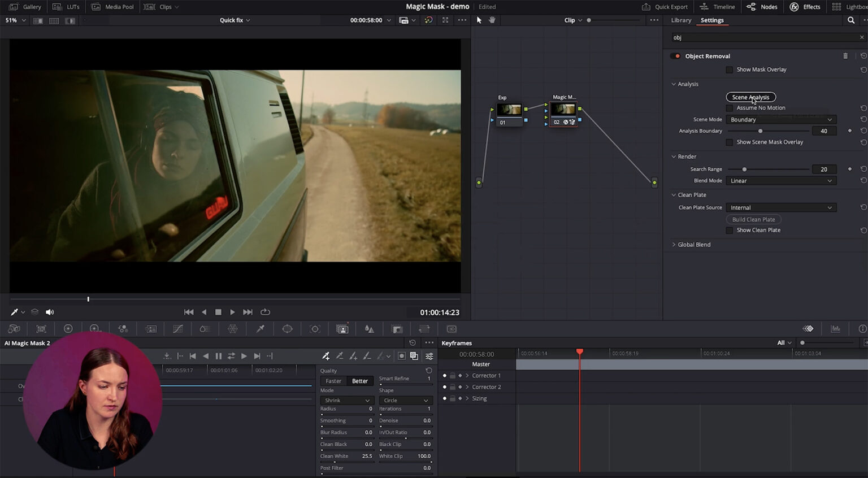The image size is (868, 478).
Task: Select the Faster quality button
Action: point(333,381)
